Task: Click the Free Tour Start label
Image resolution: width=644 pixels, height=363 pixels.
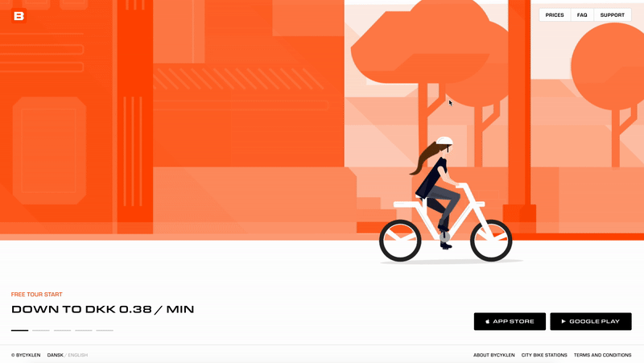Action: (36, 295)
